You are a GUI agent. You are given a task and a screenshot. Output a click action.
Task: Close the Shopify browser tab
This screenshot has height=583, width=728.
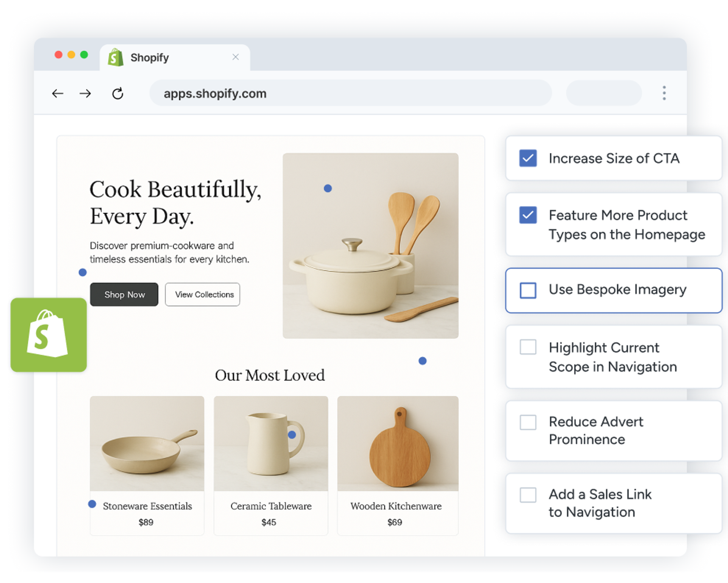236,57
